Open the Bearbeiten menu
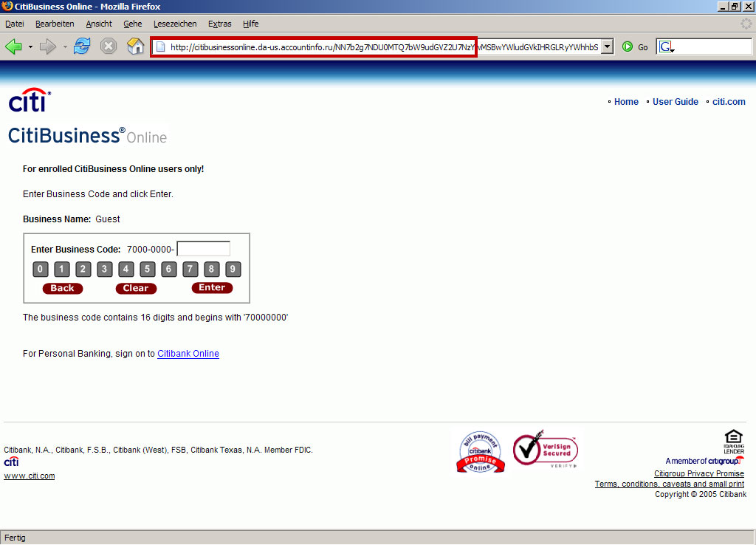The width and height of the screenshot is (756, 545). coord(55,24)
